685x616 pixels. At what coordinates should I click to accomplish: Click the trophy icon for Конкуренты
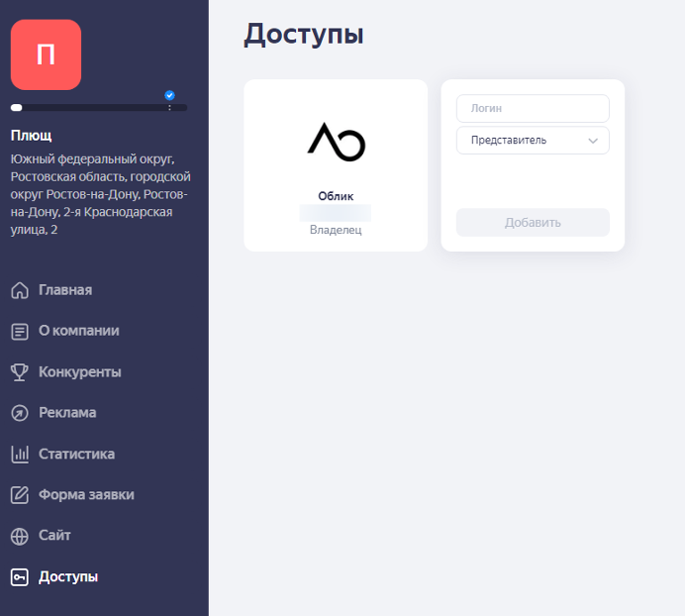19,372
